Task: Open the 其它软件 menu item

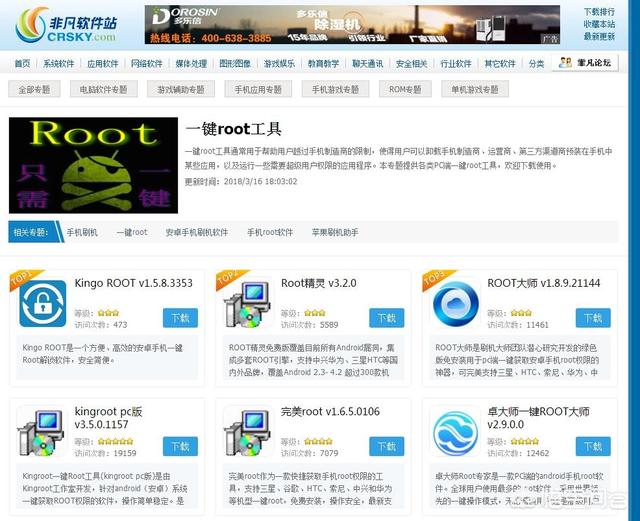Action: (x=500, y=64)
